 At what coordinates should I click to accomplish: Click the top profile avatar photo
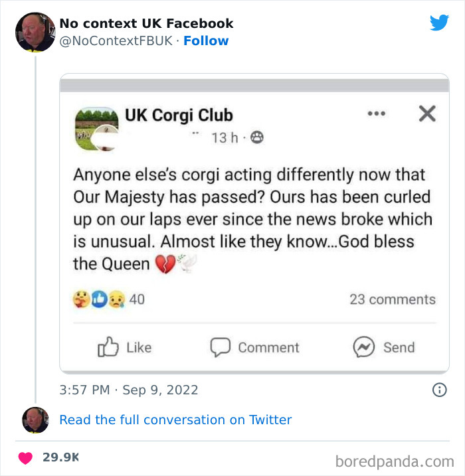(x=34, y=32)
